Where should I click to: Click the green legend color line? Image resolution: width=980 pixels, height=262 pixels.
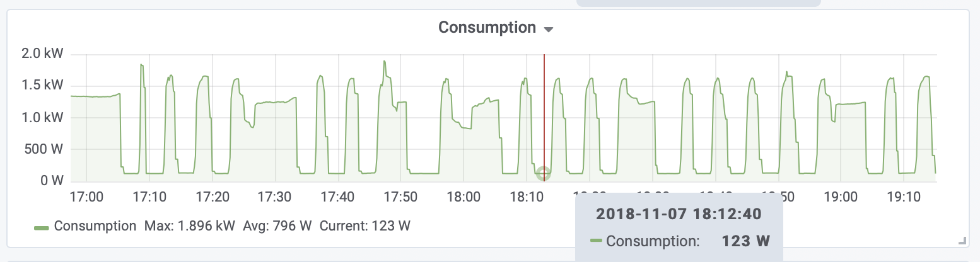[x=42, y=227]
